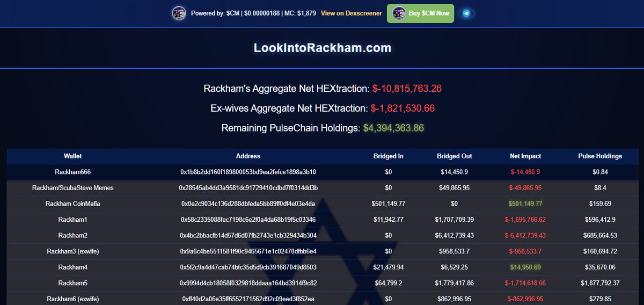This screenshot has height=305, width=644.
Task: Click Net Impact value $-1,695,766.62
Action: click(525, 220)
